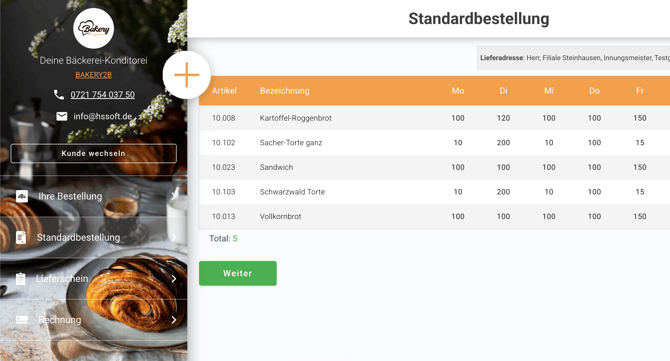Click the Bezeichnung column header
Viewport: 670px width, 361px height.
coord(285,91)
